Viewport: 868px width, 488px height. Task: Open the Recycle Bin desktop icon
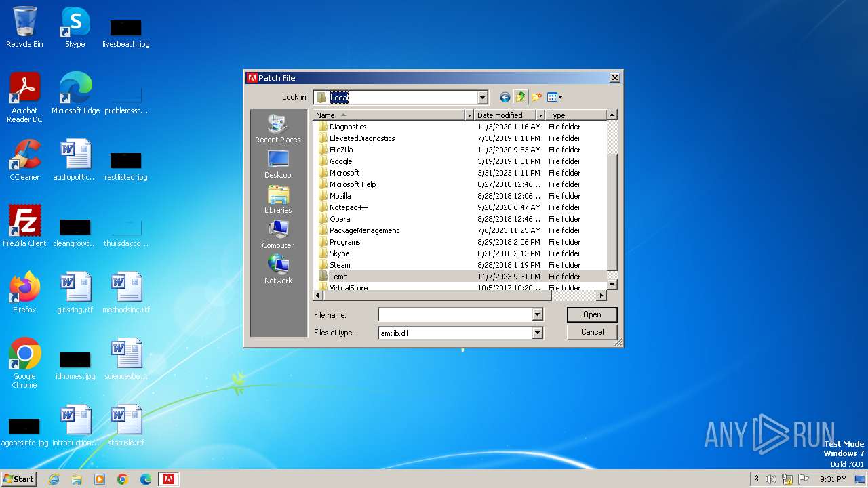(24, 28)
